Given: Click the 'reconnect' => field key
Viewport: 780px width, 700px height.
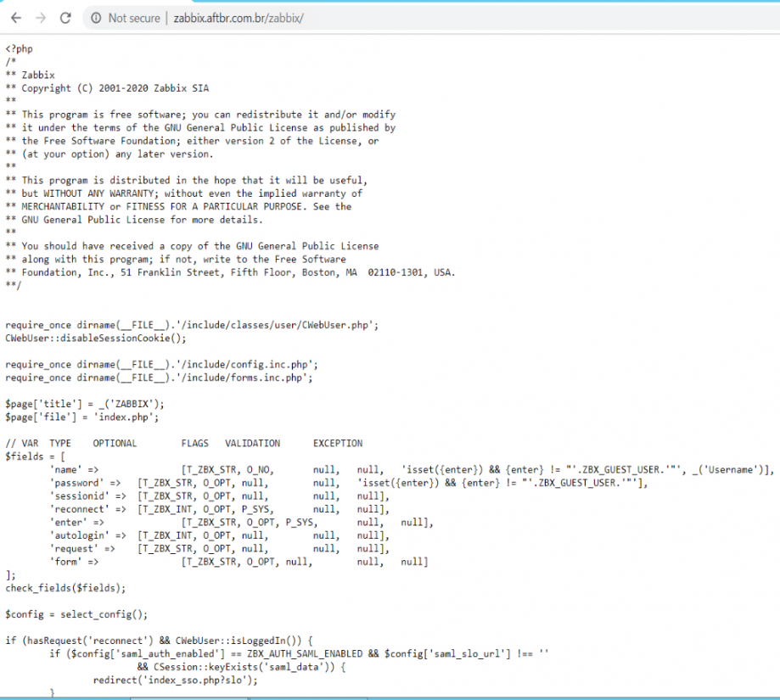Looking at the screenshot, I should 88,509.
